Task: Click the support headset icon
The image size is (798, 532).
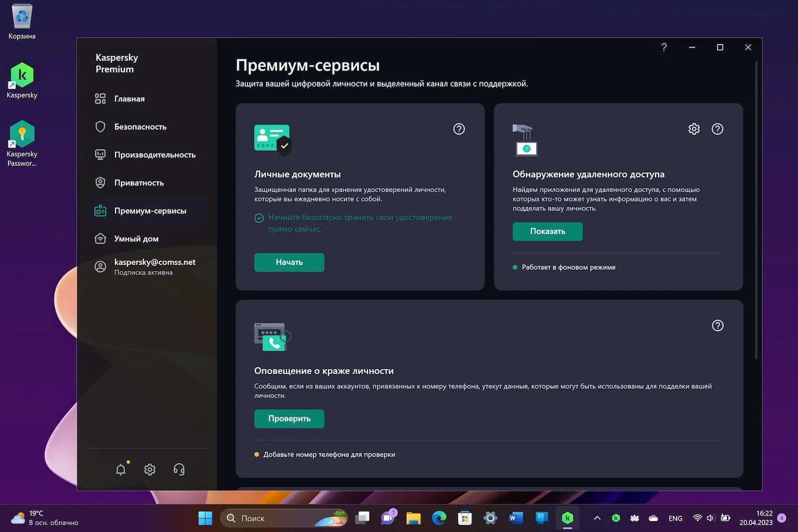Action: pyautogui.click(x=179, y=469)
